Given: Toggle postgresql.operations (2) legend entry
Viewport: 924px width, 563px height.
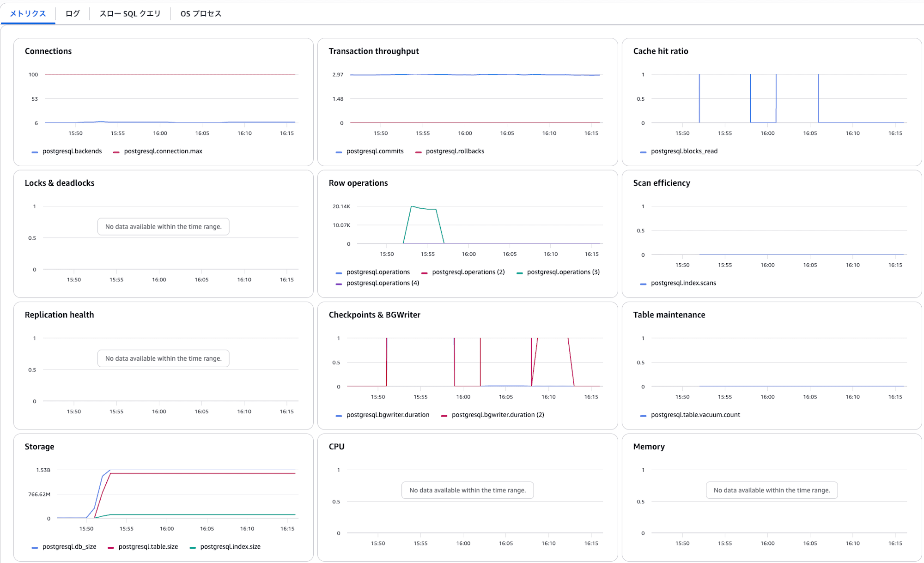Looking at the screenshot, I should pos(463,272).
